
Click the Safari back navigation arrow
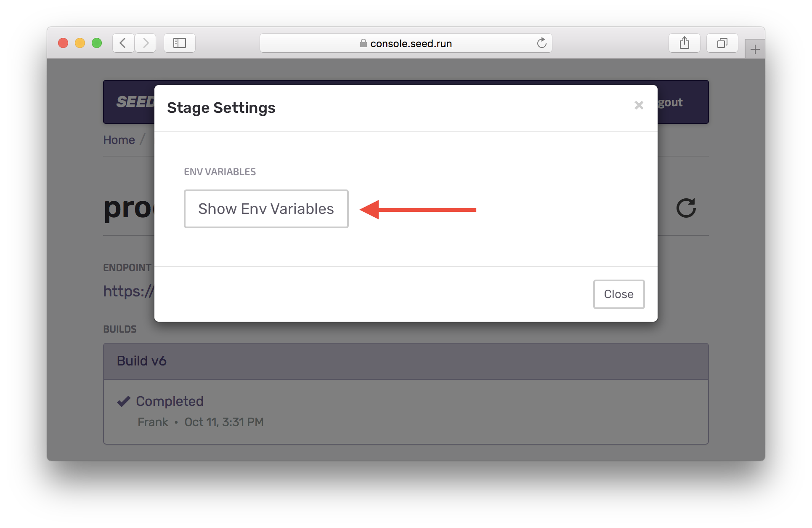point(123,43)
